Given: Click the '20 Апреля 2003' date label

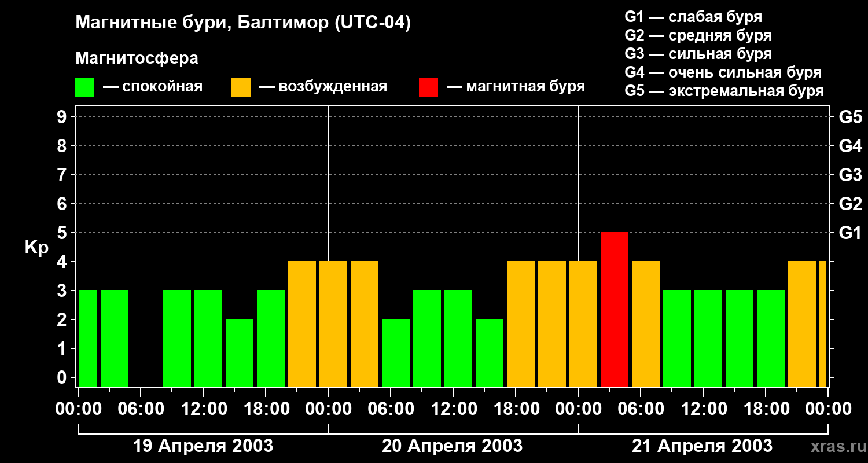Looking at the screenshot, I should (x=452, y=446).
